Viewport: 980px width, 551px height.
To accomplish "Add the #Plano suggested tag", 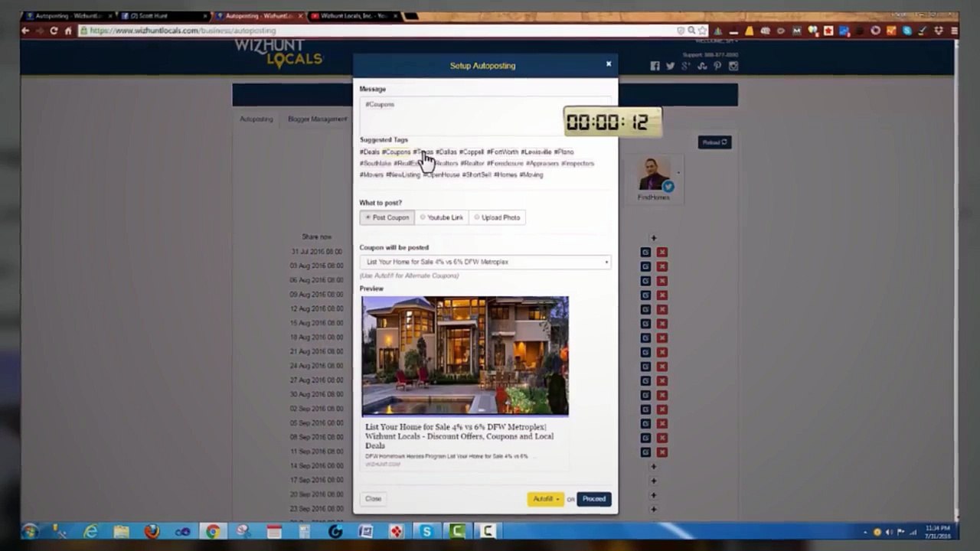I will coord(563,152).
